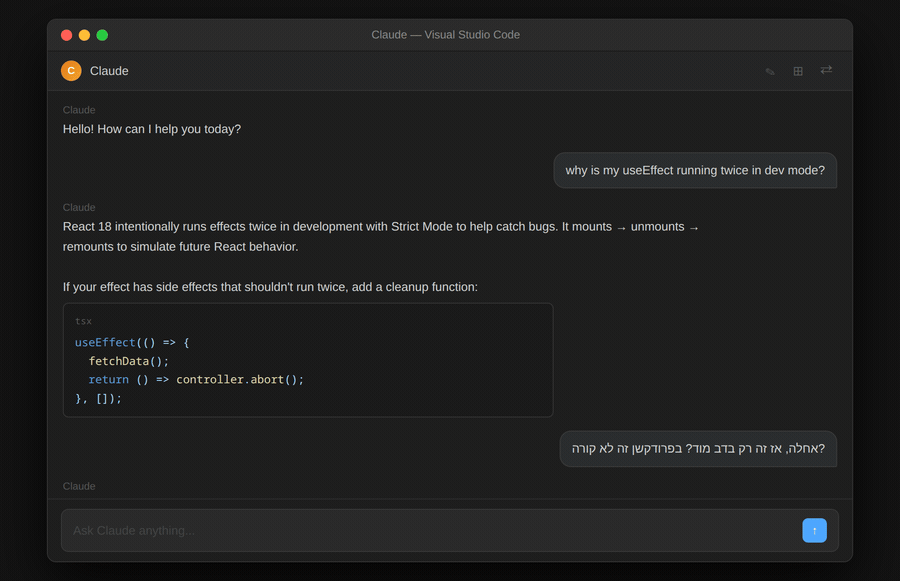This screenshot has height=581, width=900.
Task: Click the 'Claude' title next to avatar
Action: click(x=109, y=71)
